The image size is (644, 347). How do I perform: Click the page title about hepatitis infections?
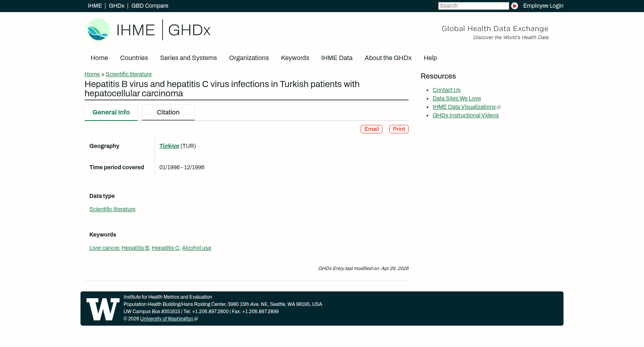coord(222,89)
